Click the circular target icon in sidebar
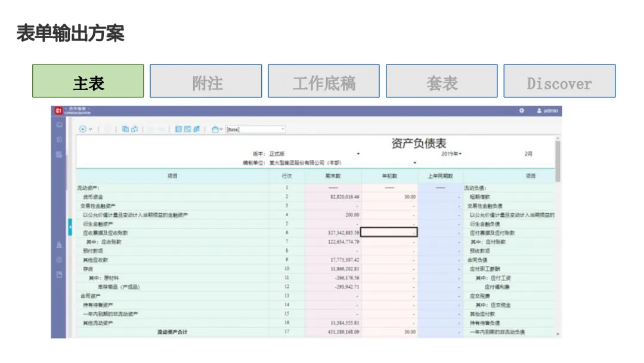Viewport: 644px width, 363px height. click(x=59, y=259)
